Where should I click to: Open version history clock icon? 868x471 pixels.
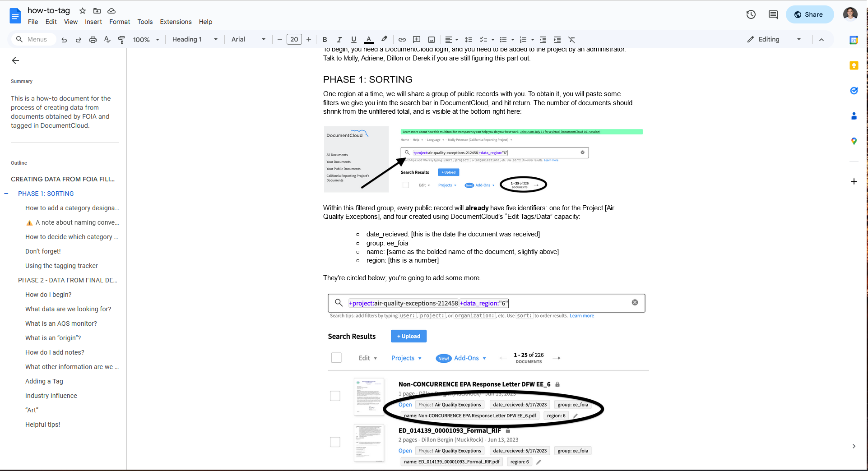click(x=751, y=14)
